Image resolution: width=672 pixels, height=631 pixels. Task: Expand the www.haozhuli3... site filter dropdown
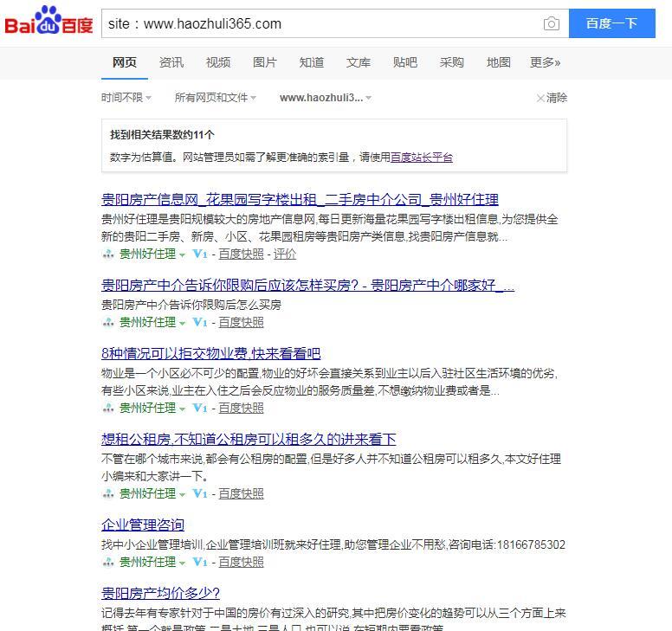(x=326, y=98)
